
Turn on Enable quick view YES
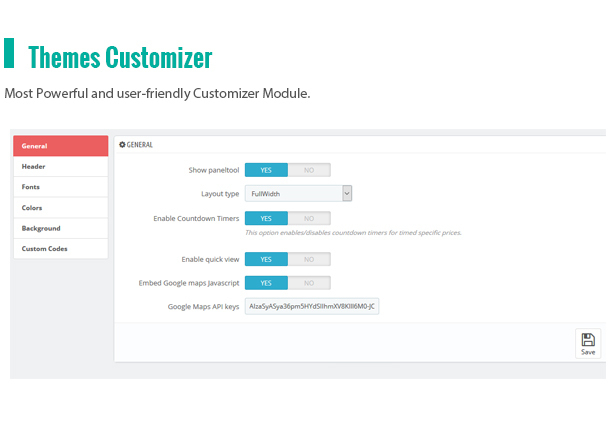coord(266,259)
